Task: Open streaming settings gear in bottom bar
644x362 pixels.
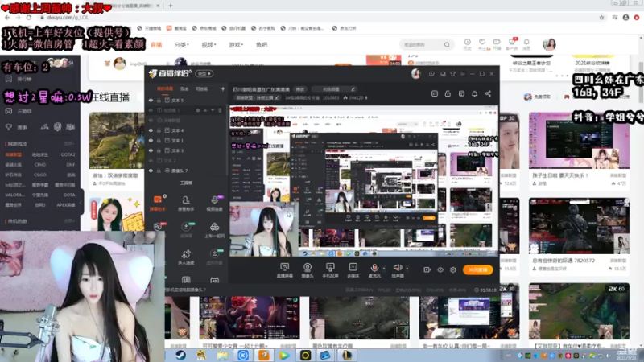Action: point(453,269)
